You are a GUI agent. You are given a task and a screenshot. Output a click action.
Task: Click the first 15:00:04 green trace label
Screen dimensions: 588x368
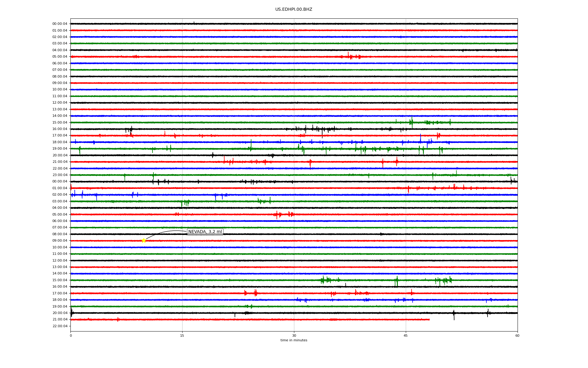(x=60, y=122)
